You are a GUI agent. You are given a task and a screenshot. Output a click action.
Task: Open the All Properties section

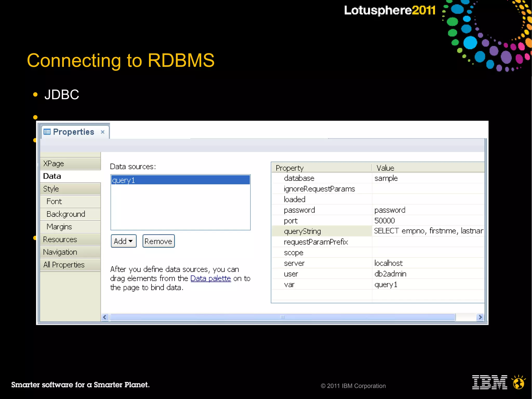[x=70, y=265]
